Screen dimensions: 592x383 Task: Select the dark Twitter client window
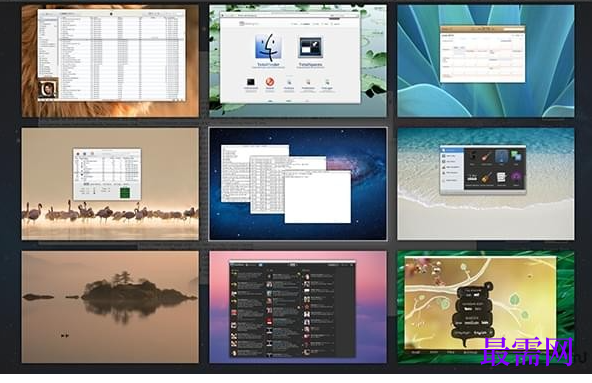point(293,308)
